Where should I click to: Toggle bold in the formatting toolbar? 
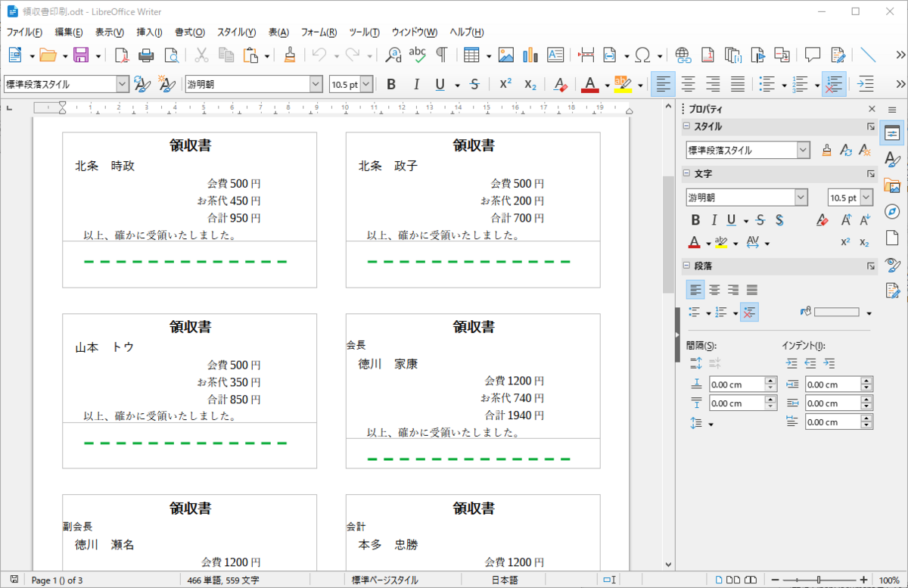(x=391, y=84)
